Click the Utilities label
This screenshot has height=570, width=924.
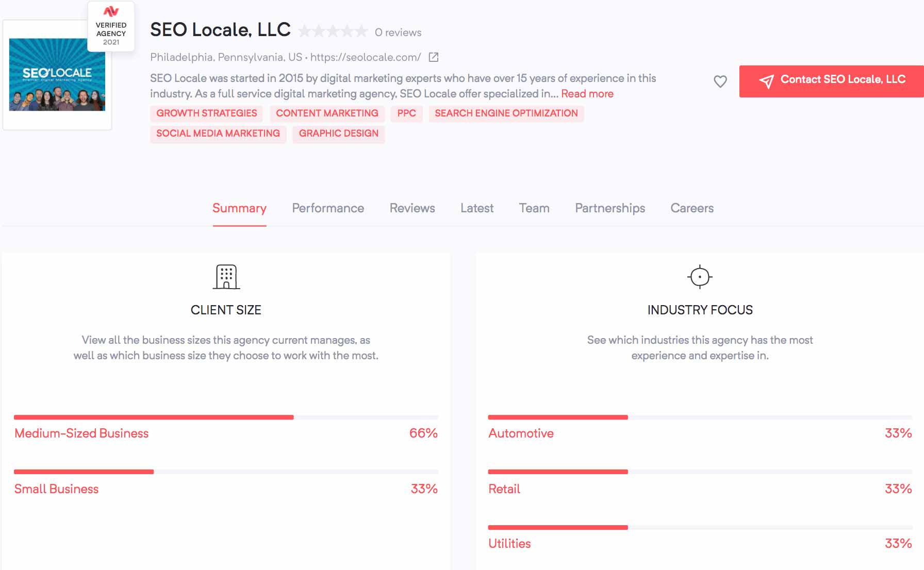pos(509,544)
